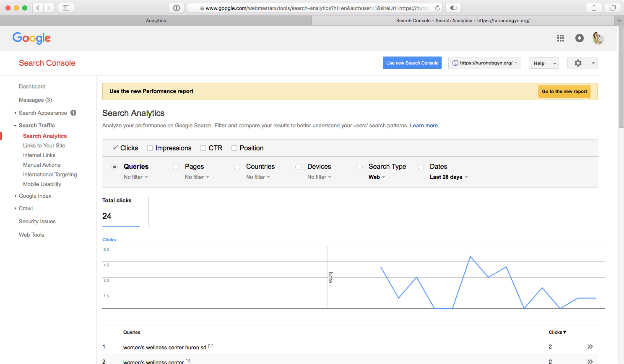
Task: Click the toggle-style extension icon in toolbar
Action: (x=453, y=8)
